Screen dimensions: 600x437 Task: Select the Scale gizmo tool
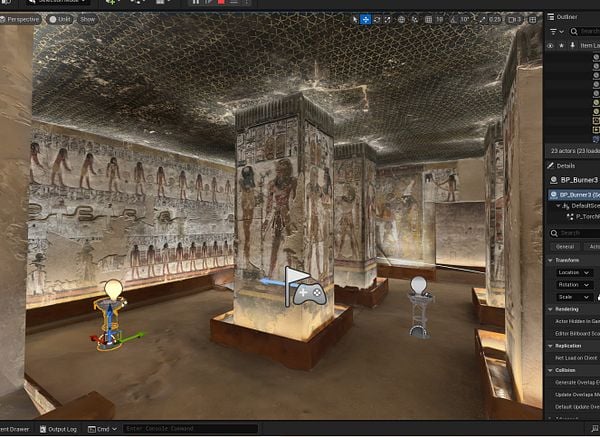pos(387,19)
